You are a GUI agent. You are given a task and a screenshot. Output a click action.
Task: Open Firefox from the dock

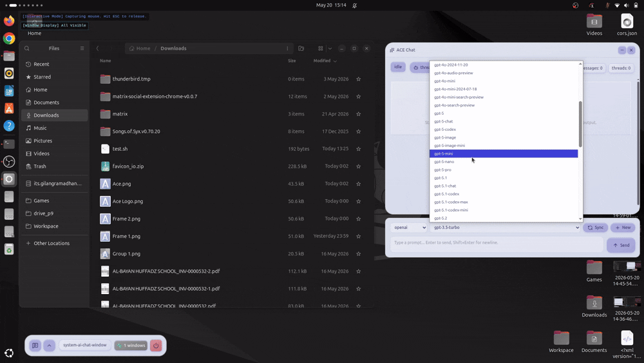(x=9, y=21)
